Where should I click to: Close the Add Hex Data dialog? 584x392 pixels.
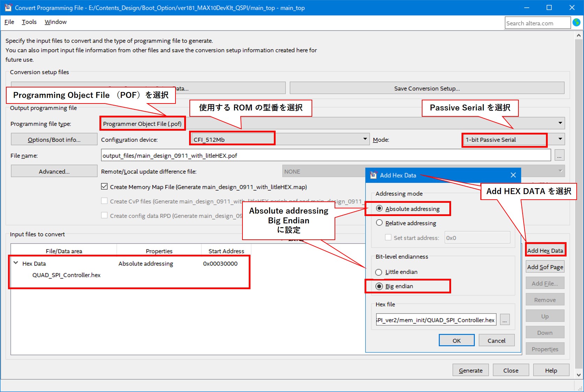(x=513, y=175)
